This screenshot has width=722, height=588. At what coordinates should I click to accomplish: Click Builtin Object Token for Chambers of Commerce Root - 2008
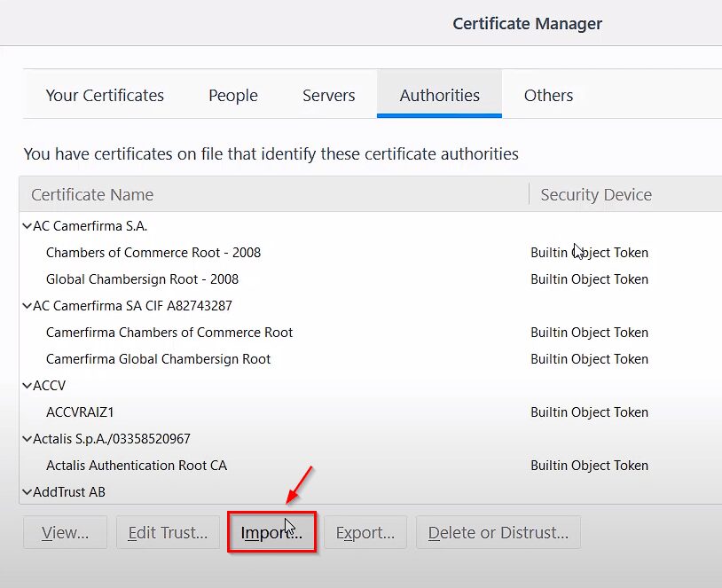pos(589,253)
